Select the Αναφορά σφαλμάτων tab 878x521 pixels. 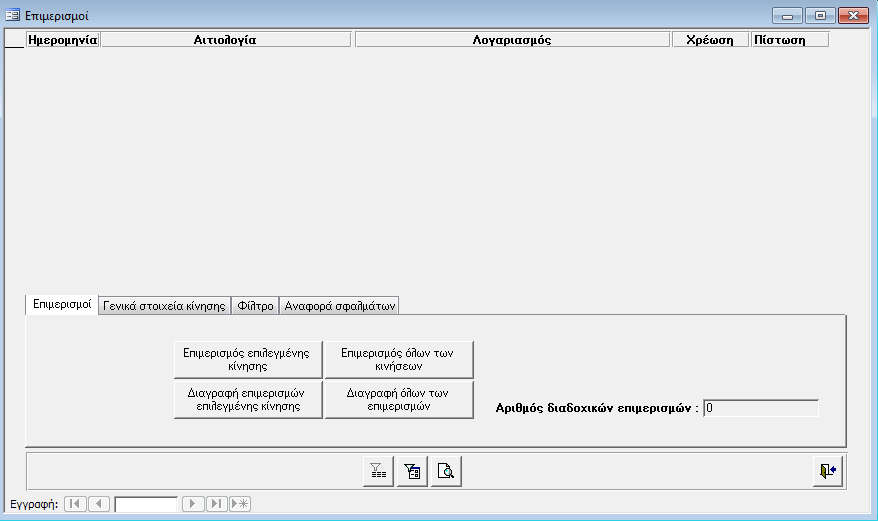point(340,306)
